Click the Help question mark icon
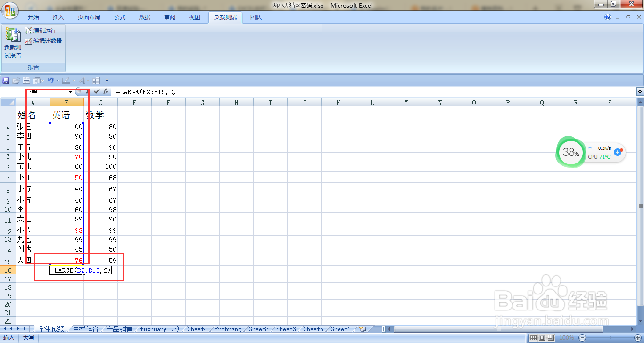The width and height of the screenshot is (644, 343). 608,17
